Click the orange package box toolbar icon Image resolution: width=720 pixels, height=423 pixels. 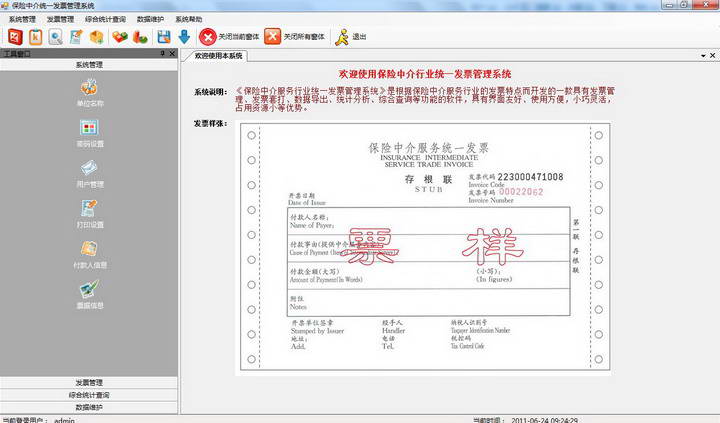[96, 37]
